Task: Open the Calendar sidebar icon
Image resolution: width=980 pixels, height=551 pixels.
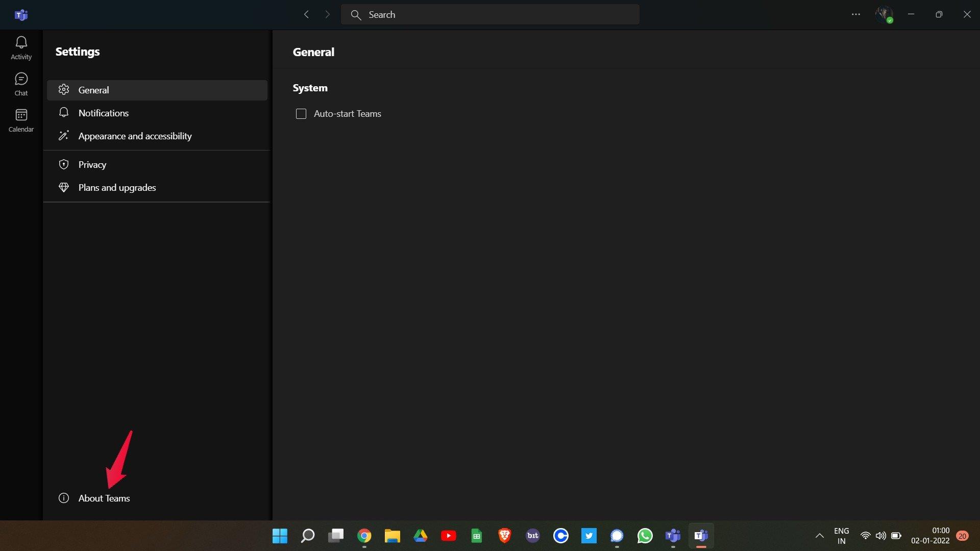Action: point(21,120)
